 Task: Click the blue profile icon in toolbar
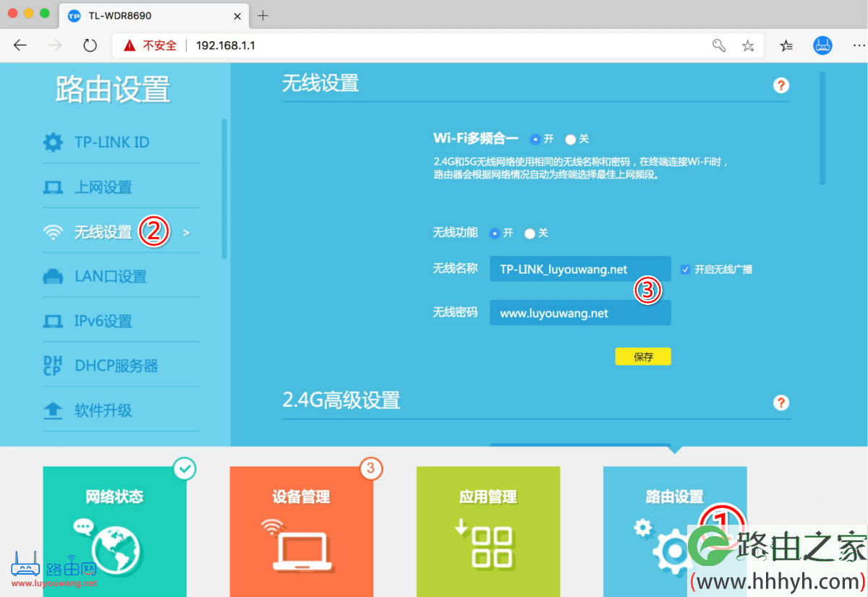[822, 46]
